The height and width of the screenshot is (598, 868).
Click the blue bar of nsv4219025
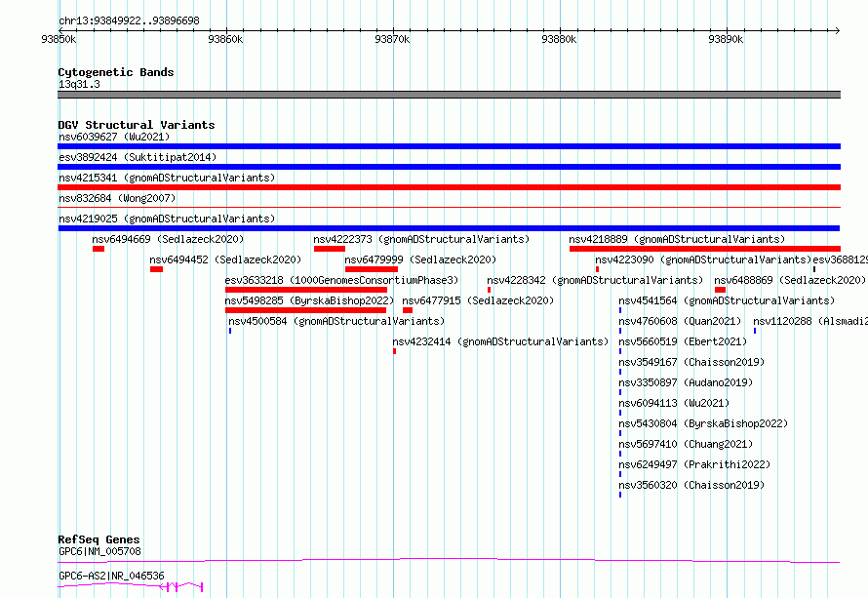click(x=449, y=228)
